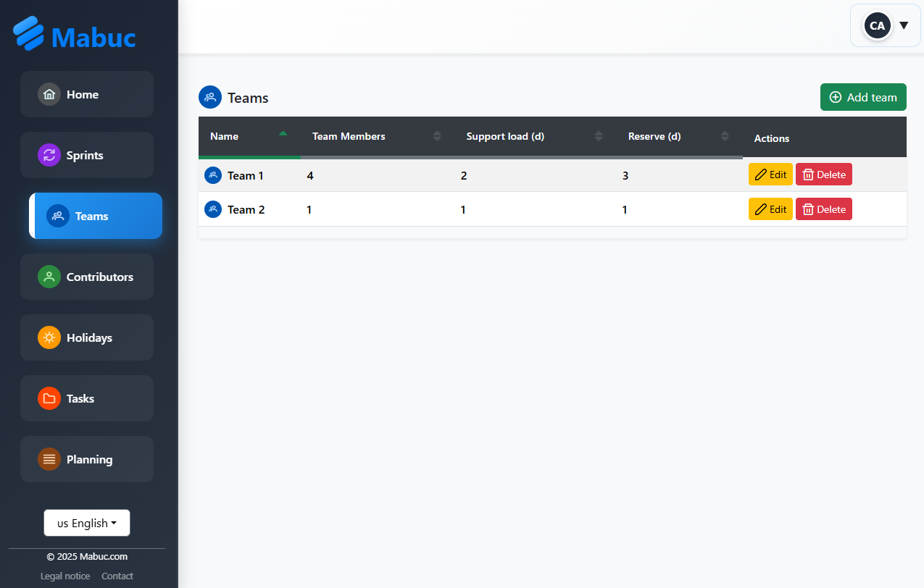Screen dimensions: 924x588
Task: Click the brown Planning list icon
Action: 49,459
